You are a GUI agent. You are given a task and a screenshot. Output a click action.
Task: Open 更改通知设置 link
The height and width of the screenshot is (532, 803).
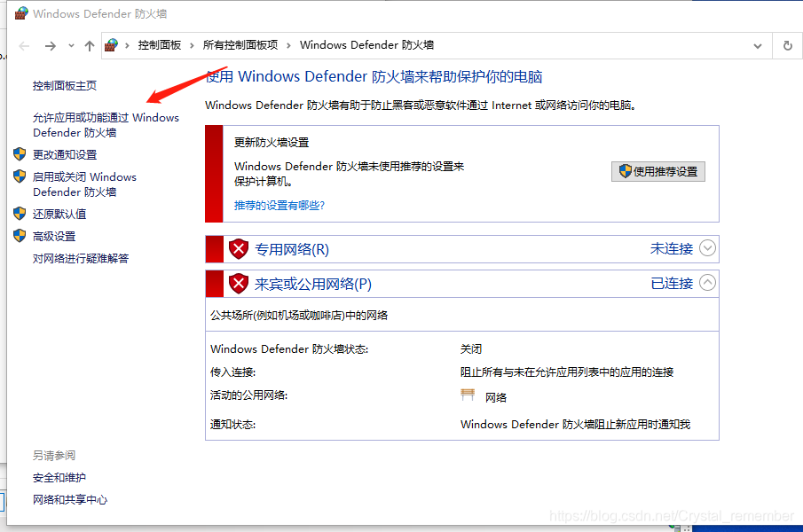tap(65, 154)
